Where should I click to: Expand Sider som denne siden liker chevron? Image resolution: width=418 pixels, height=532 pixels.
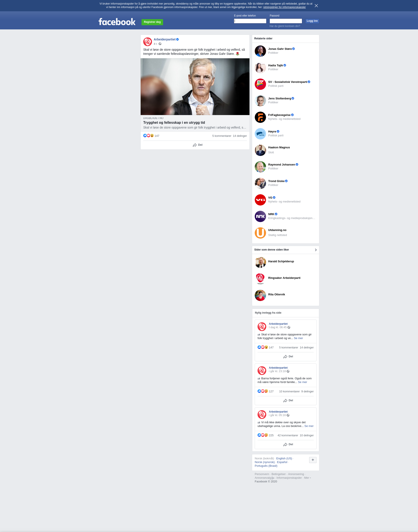316,250
